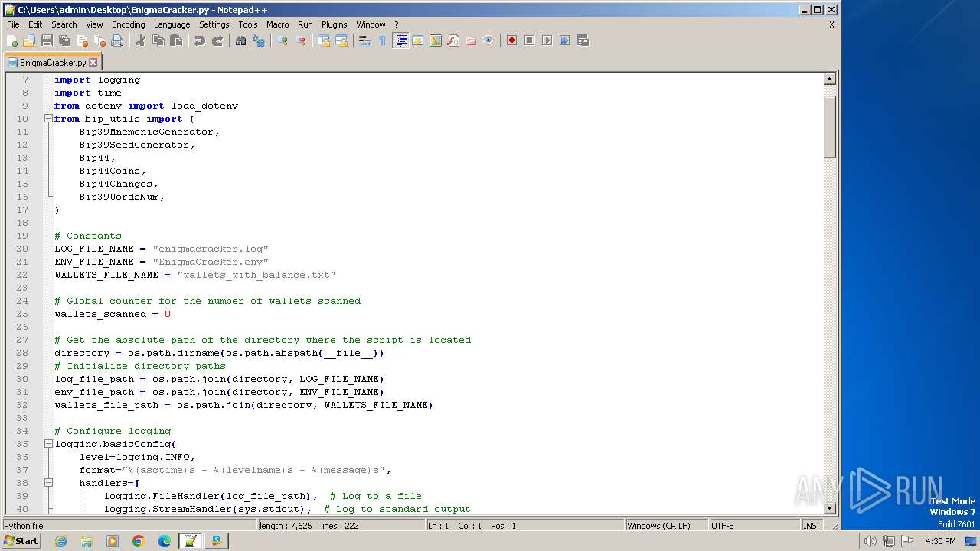980x551 pixels.
Task: Click the vertical scrollbar thumb
Action: coord(829,127)
